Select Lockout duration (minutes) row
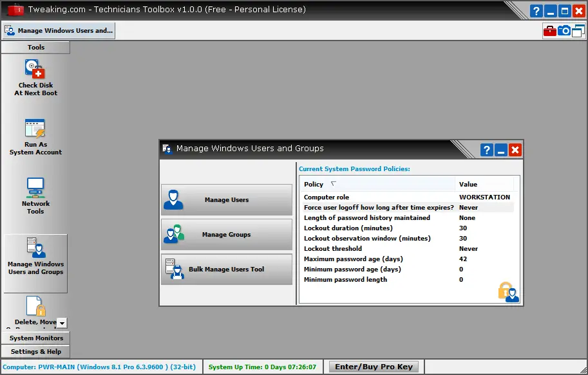Screen dimensions: 588x375 [x=407, y=228]
